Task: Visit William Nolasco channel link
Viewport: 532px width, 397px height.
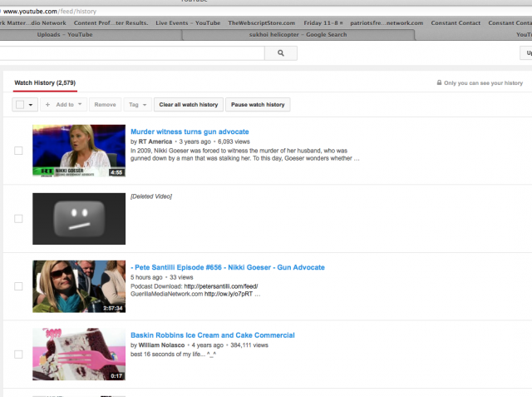Action: [161, 345]
